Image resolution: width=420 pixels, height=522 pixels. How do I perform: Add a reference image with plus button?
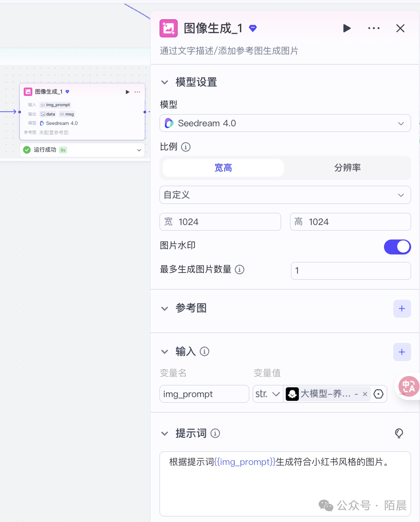click(x=402, y=309)
